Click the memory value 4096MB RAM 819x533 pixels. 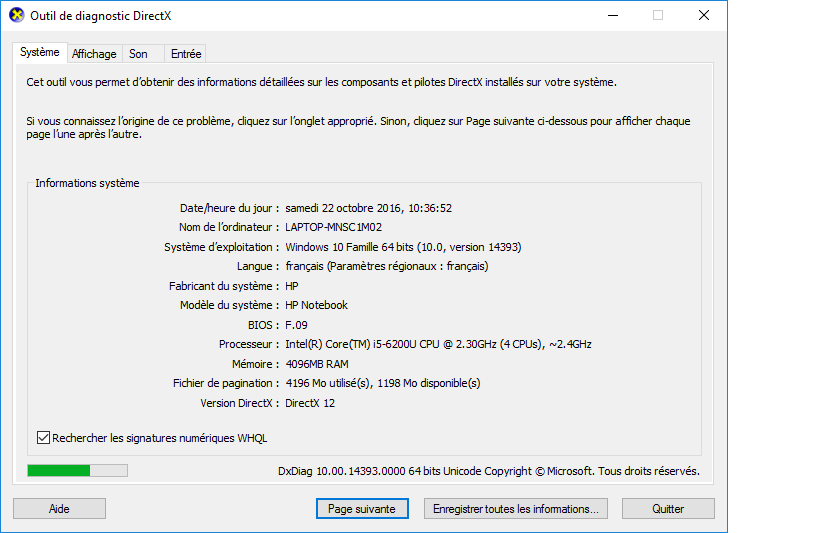317,364
